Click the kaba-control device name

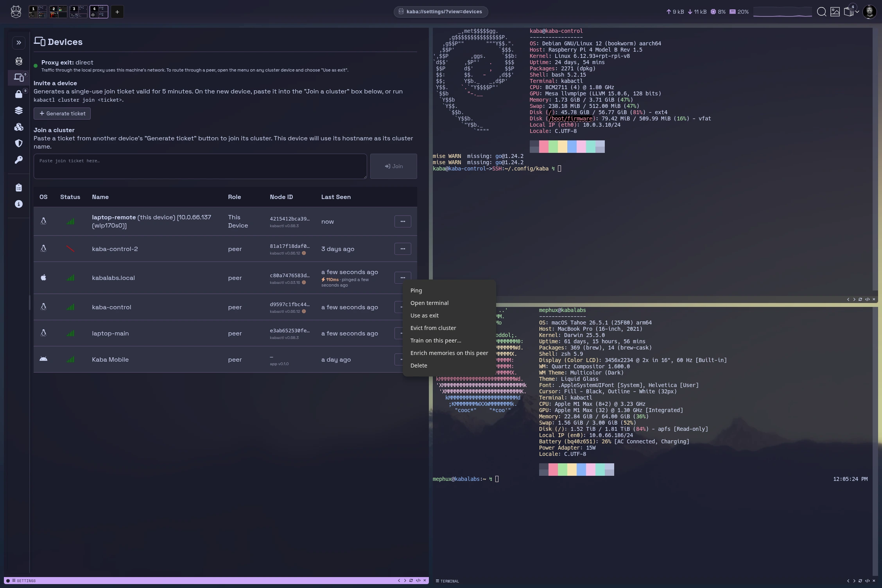(111, 307)
